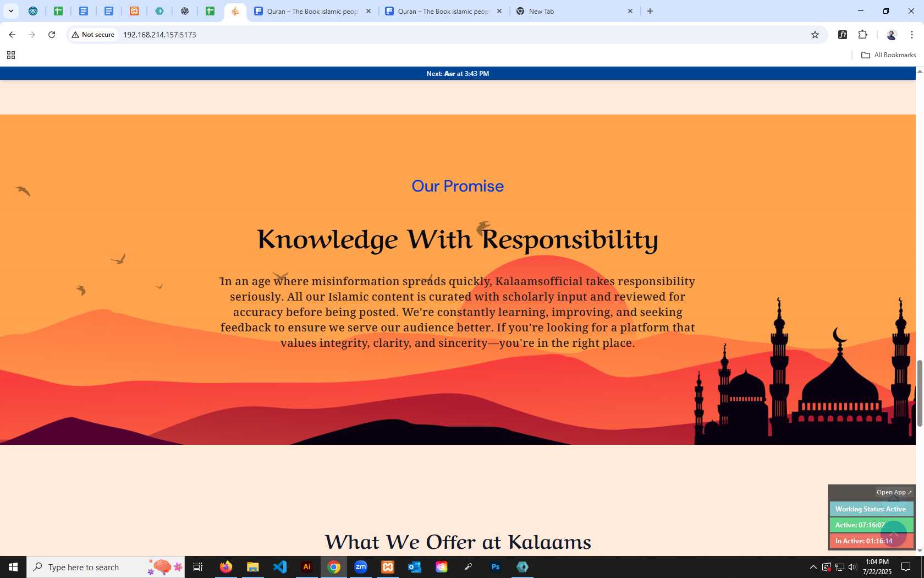Open File Explorer from the taskbar

[x=252, y=567]
